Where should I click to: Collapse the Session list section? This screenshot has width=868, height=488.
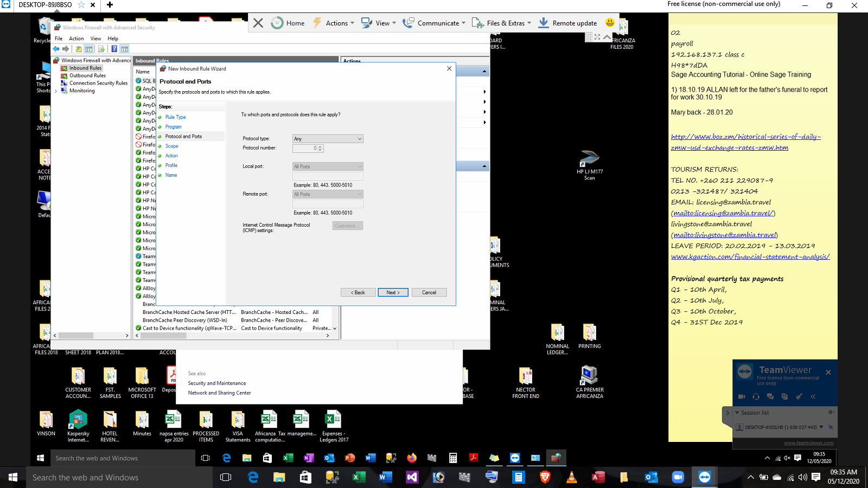click(737, 412)
